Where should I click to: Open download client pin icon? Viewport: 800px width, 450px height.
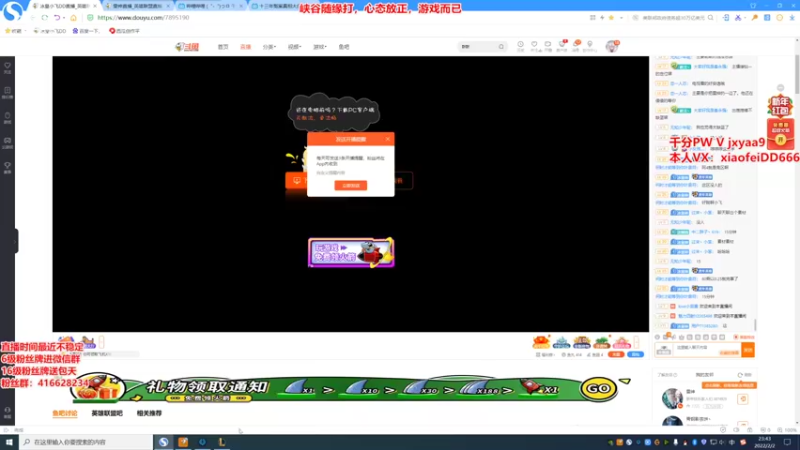coord(590,46)
